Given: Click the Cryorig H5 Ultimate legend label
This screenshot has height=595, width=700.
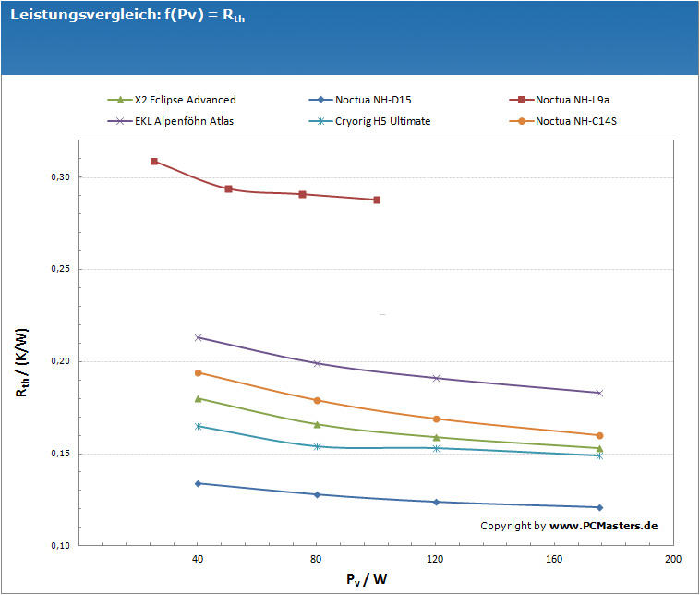Looking at the screenshot, I should click(x=382, y=121).
